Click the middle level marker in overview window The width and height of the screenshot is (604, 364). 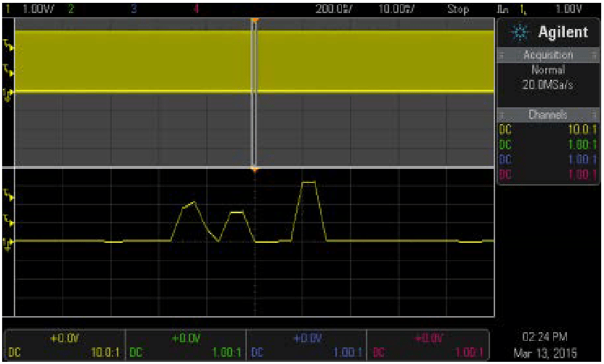click(x=9, y=70)
